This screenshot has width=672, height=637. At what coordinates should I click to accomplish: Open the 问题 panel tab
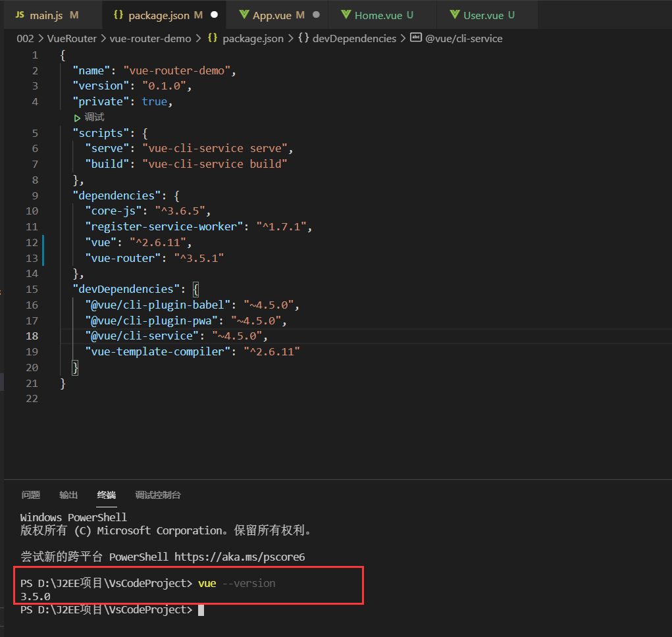pyautogui.click(x=31, y=496)
